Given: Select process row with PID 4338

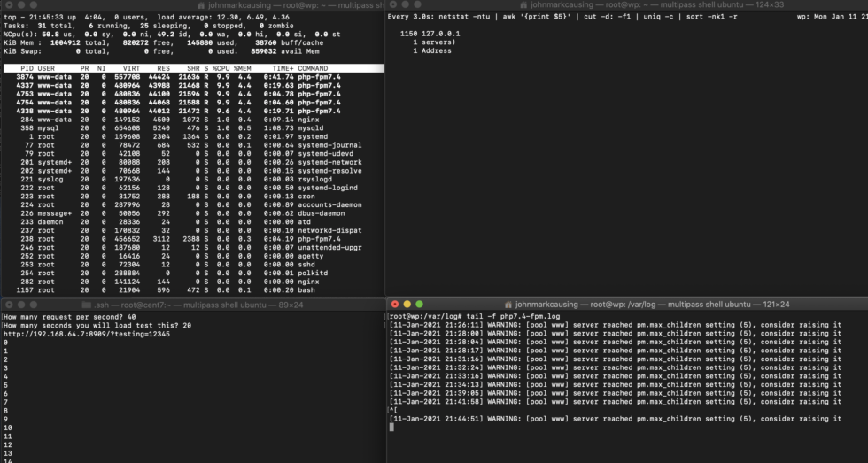Looking at the screenshot, I should 193,112.
